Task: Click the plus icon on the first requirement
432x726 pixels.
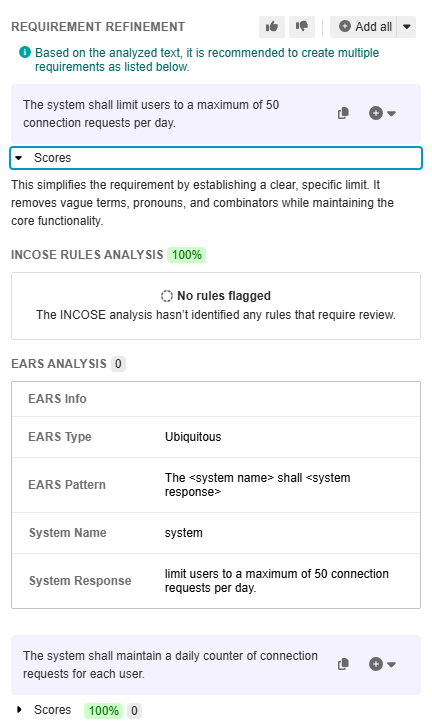Action: tap(376, 113)
